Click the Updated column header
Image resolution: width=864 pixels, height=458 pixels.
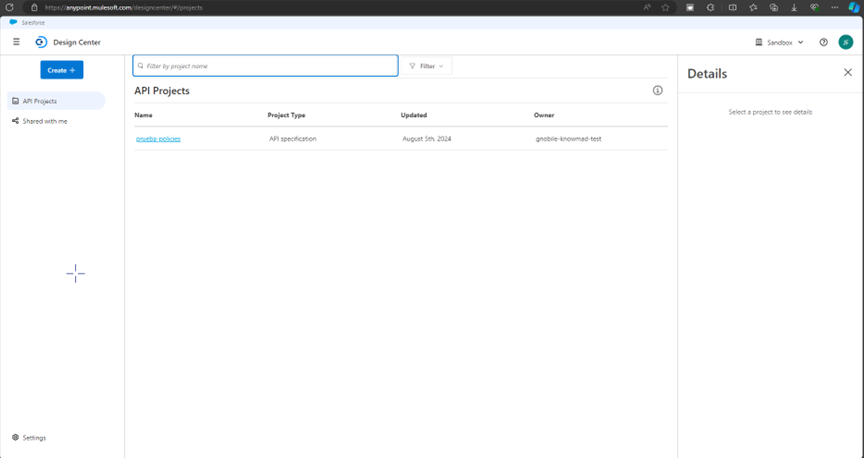[414, 115]
